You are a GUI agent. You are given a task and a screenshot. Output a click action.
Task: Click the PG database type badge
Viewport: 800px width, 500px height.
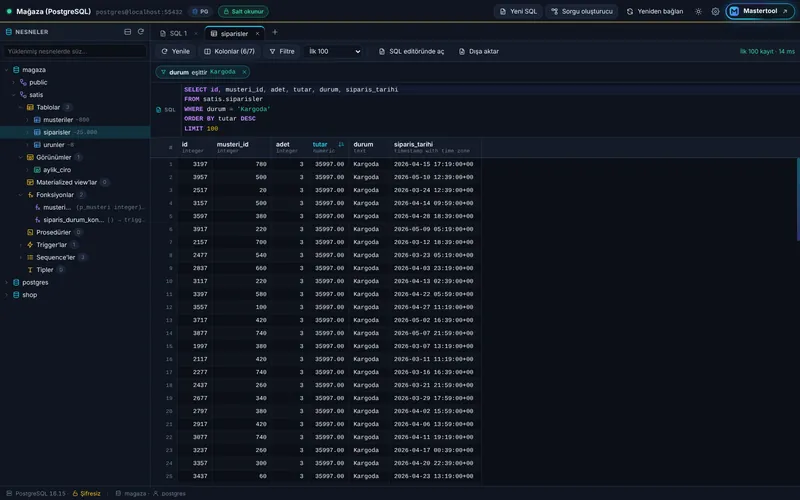200,11
